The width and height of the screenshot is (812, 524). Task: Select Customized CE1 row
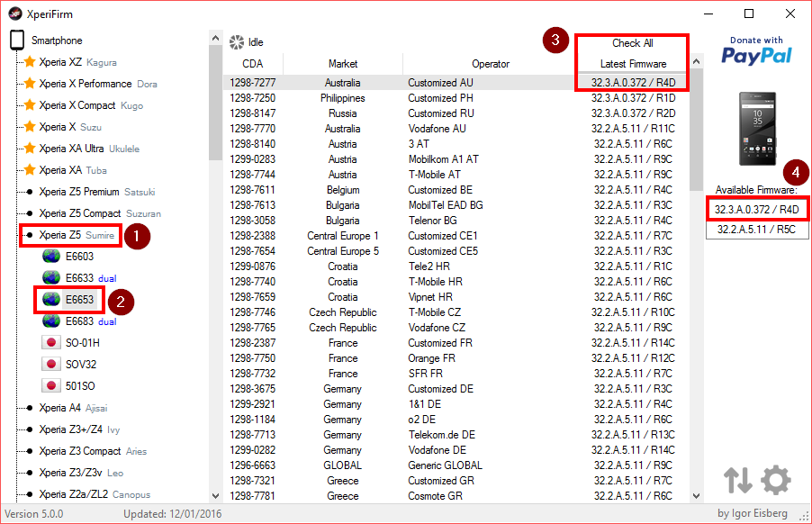pyautogui.click(x=456, y=236)
